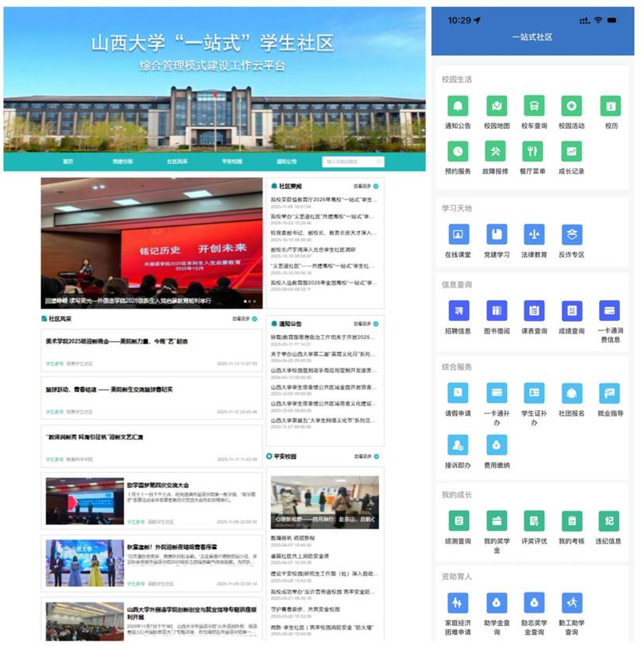
Task: Select the 社团报名 club signup icon
Action: coord(572,393)
